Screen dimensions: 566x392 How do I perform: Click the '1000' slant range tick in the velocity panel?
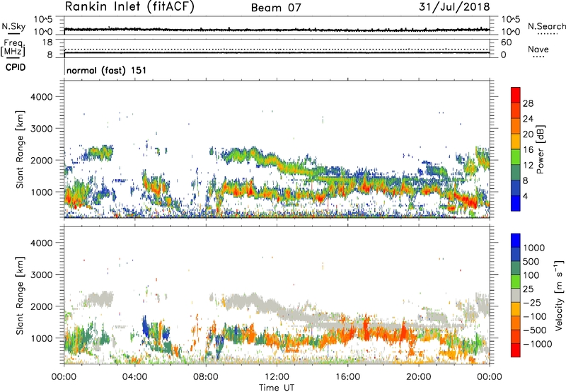(x=42, y=338)
